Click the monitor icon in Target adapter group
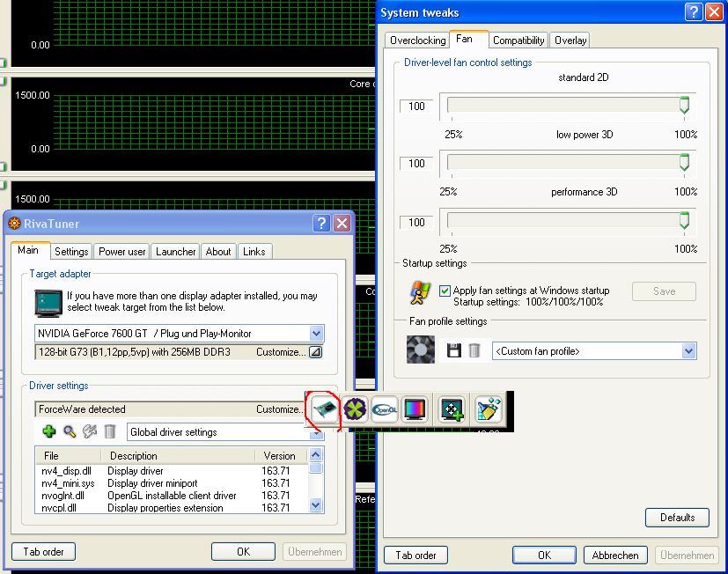Viewport: 728px width, 574px height. coord(48,303)
